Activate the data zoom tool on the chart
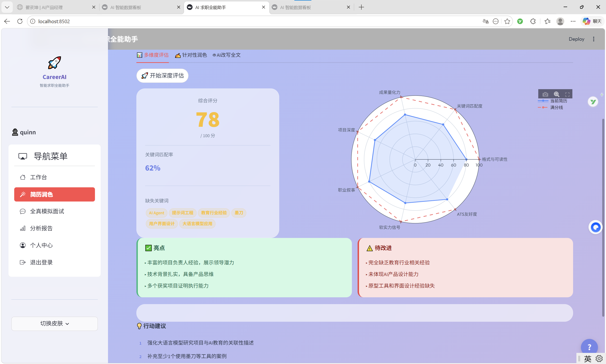Viewport: 606px width, 364px height. coord(557,94)
